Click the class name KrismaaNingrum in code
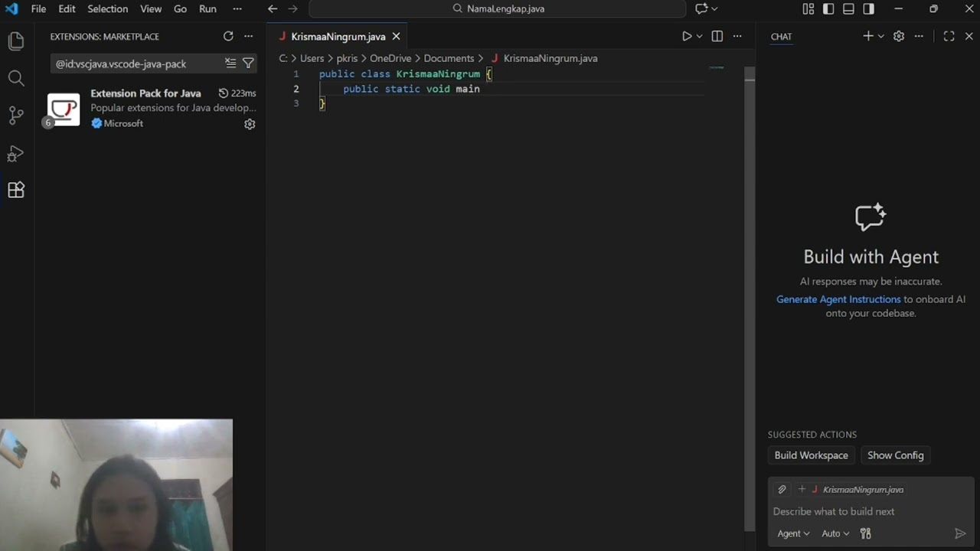 pos(438,74)
